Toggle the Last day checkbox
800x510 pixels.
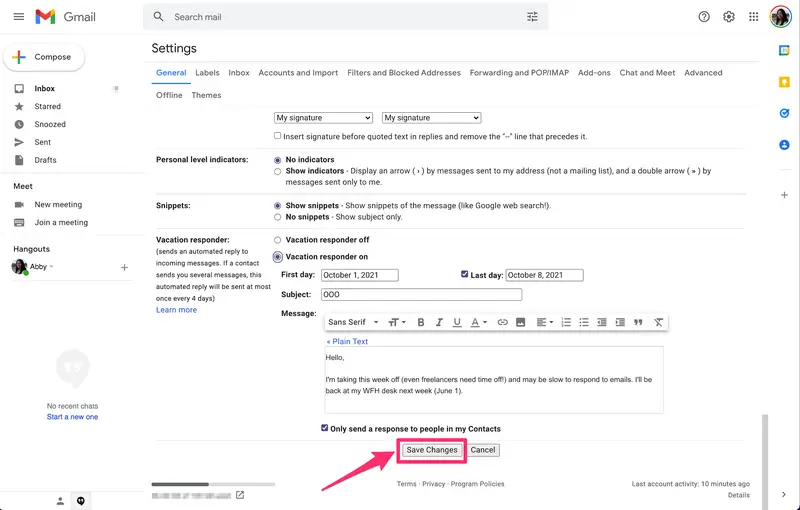pyautogui.click(x=464, y=274)
